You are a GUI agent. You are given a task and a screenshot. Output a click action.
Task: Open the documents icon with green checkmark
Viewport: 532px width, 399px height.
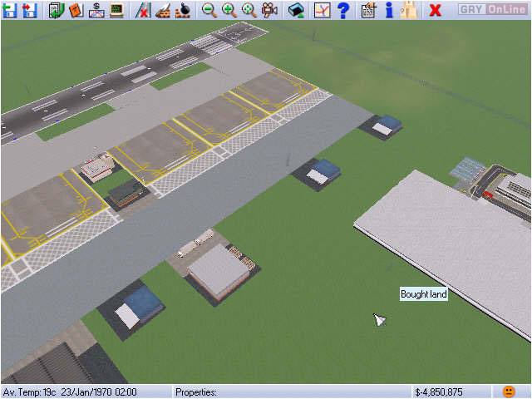(x=56, y=10)
